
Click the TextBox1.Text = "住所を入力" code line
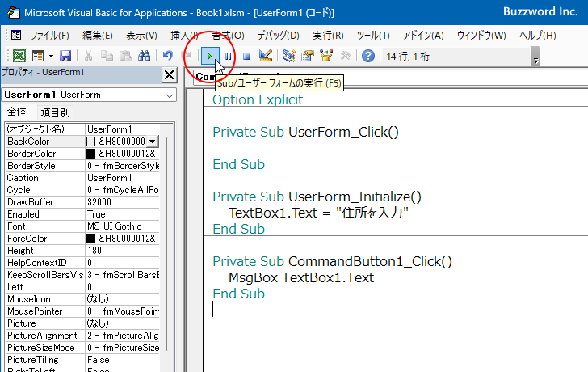click(318, 213)
